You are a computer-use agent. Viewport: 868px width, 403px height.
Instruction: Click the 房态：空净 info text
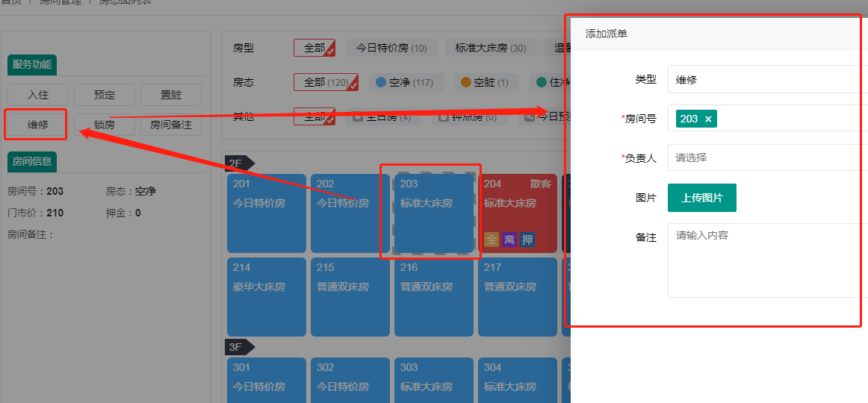131,192
